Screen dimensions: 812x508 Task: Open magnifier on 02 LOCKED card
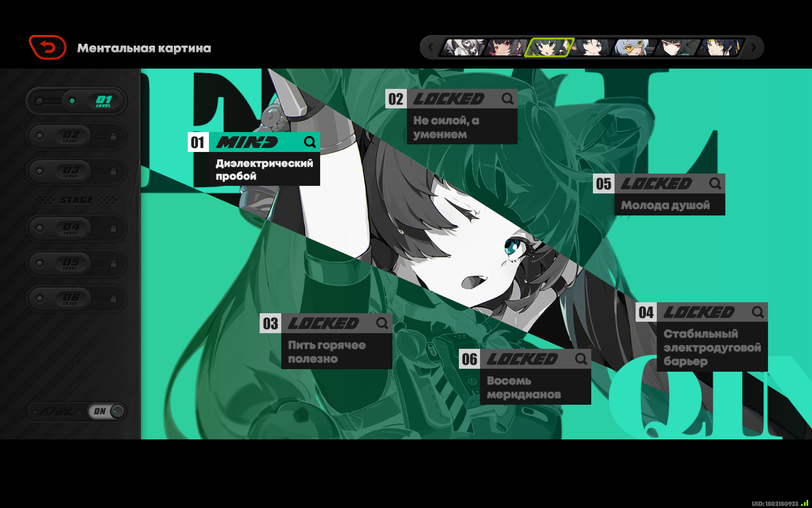507,99
